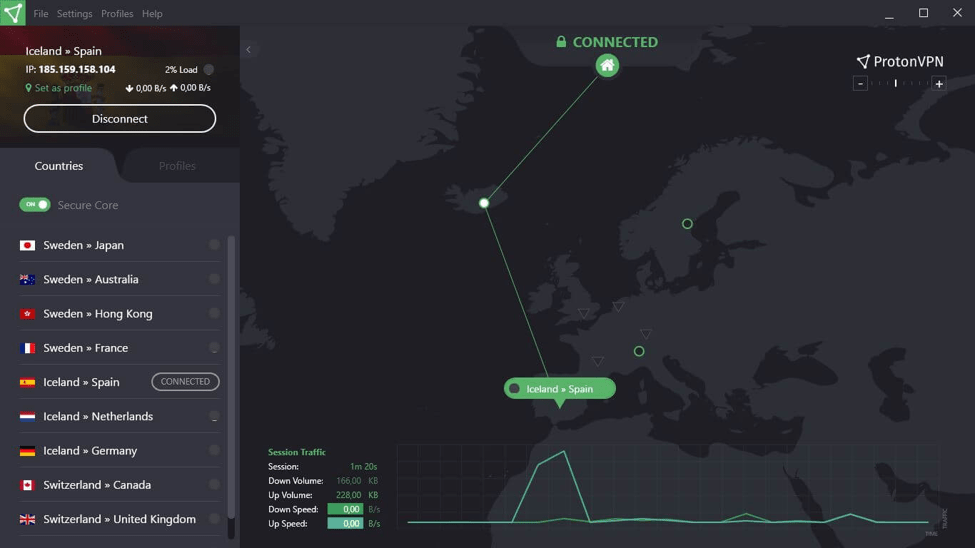975x548 pixels.
Task: Click the home icon on the map
Action: point(607,66)
